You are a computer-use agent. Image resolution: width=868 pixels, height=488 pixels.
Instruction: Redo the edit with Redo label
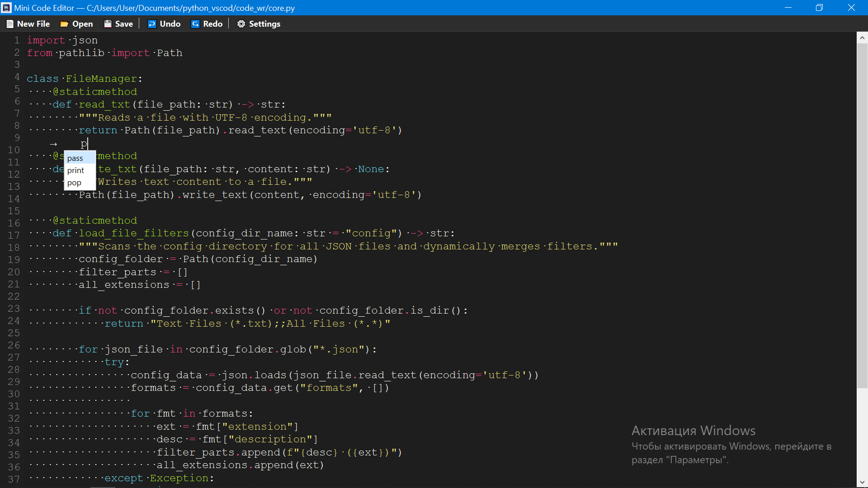point(213,24)
